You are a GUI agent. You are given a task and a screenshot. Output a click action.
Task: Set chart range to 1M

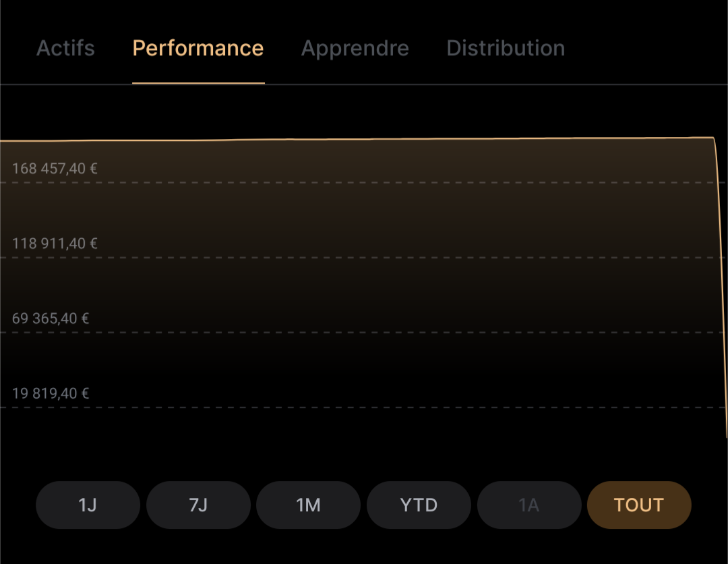coord(308,505)
